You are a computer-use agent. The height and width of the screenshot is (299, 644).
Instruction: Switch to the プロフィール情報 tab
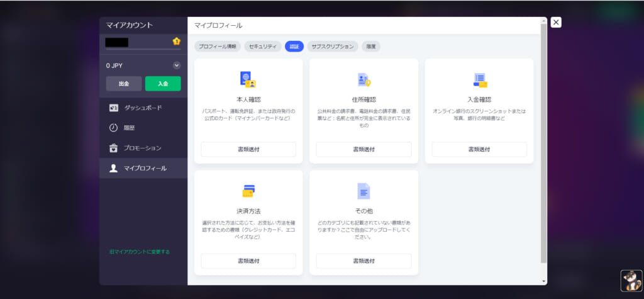[x=217, y=47]
